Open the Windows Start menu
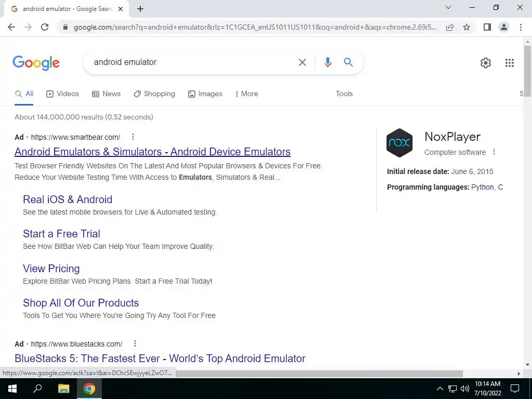 click(12, 389)
